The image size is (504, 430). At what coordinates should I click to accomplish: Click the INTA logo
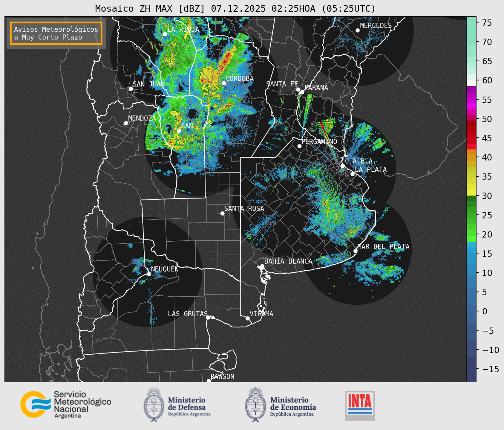click(360, 405)
